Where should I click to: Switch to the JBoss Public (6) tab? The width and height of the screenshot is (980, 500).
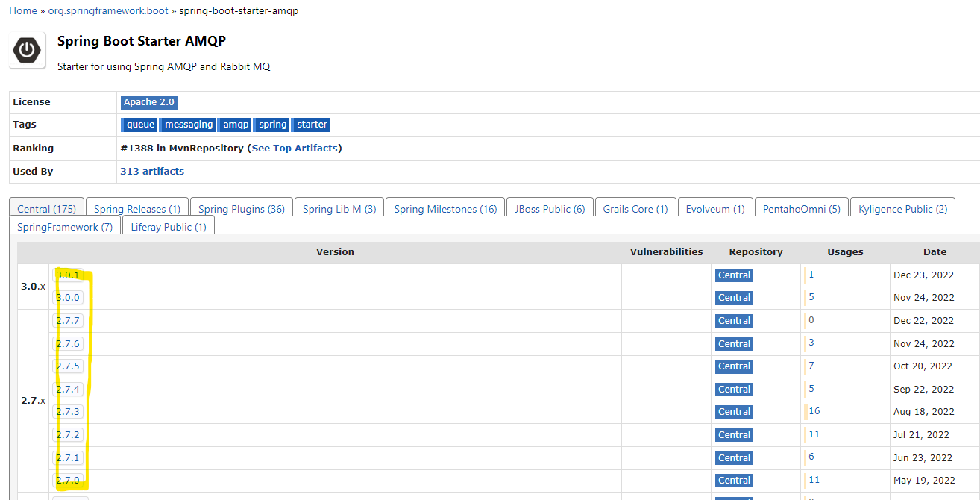(x=550, y=209)
